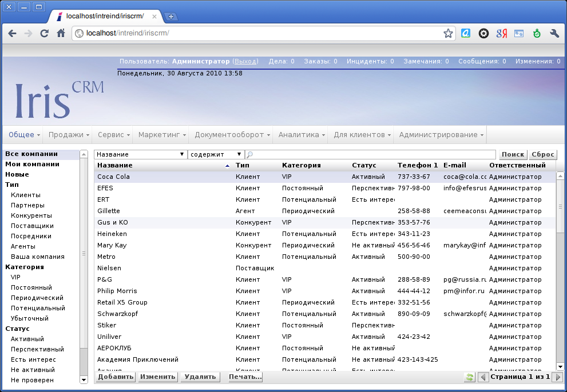Click the browser home icon
Image resolution: width=567 pixels, height=392 pixels.
coord(61,34)
